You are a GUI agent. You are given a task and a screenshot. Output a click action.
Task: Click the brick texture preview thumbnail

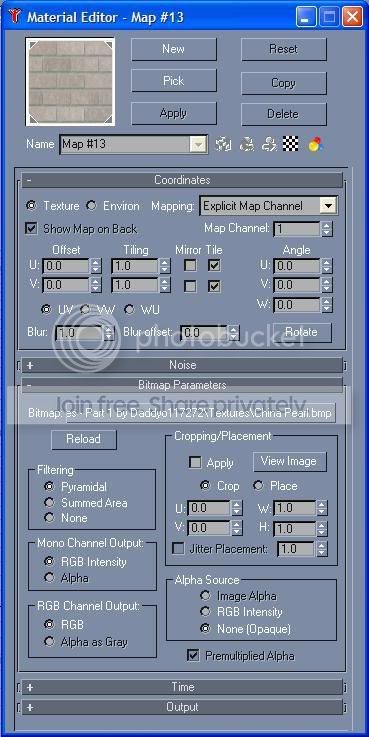70,82
